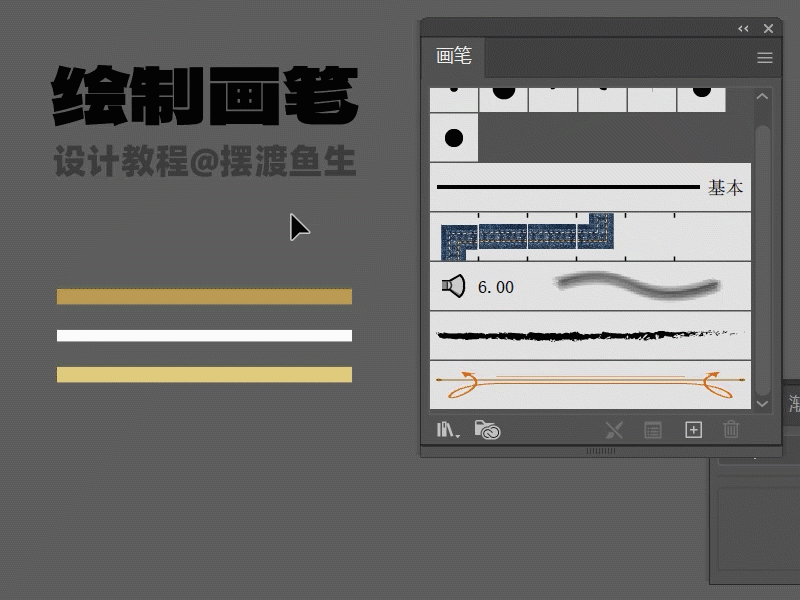
Task: Close the brushes panel
Action: [x=768, y=29]
